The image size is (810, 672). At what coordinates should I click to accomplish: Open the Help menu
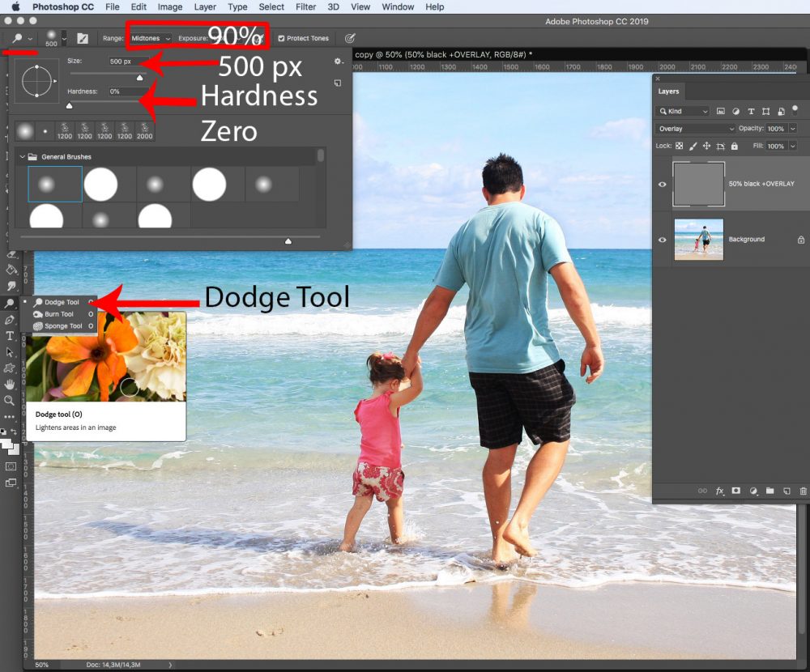[434, 6]
